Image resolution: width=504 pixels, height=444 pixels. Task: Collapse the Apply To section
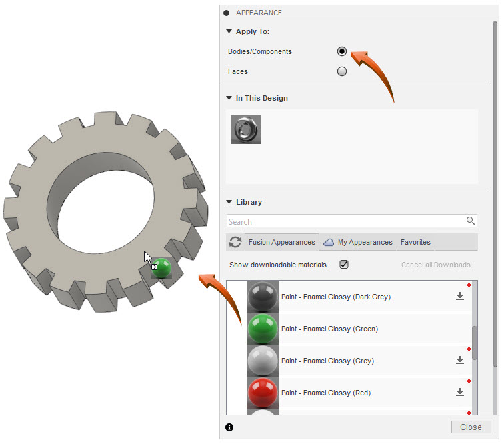229,31
